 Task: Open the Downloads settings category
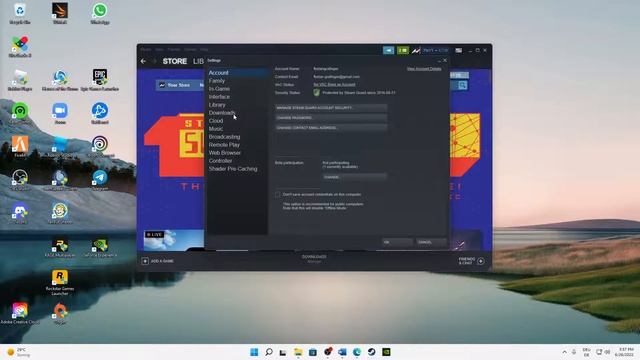(222, 113)
